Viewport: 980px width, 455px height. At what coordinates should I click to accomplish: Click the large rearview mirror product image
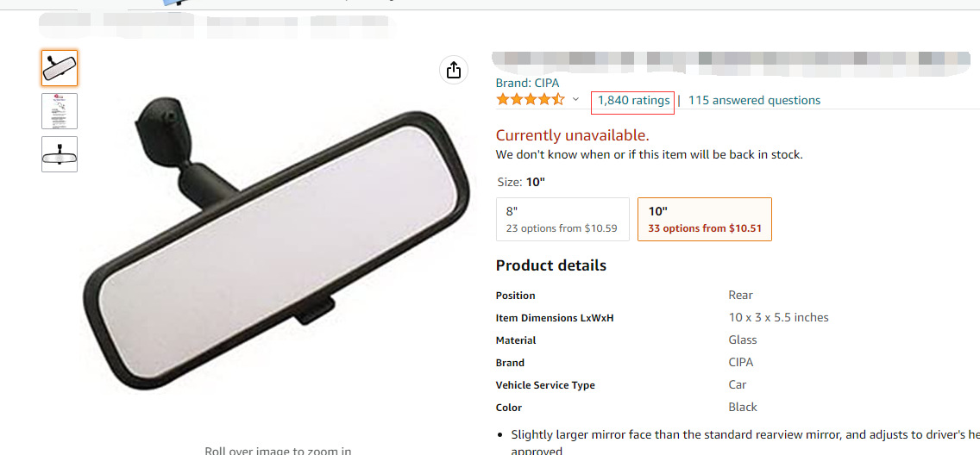coord(276,224)
